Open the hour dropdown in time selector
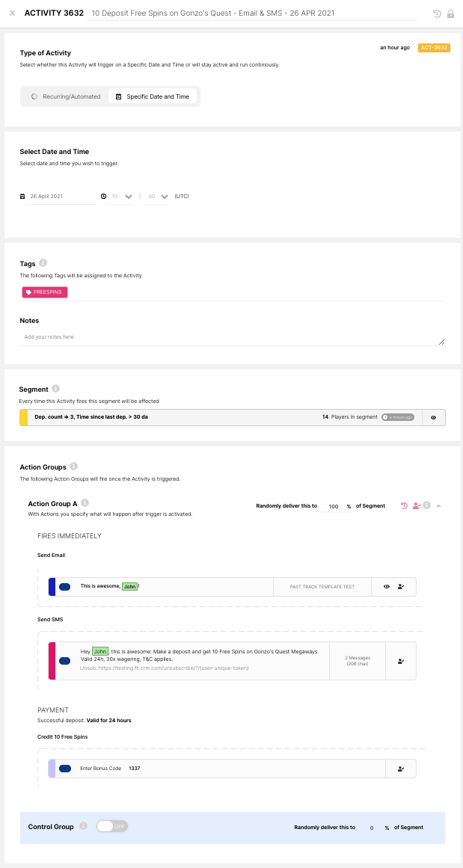The height and width of the screenshot is (868, 463). pos(129,197)
